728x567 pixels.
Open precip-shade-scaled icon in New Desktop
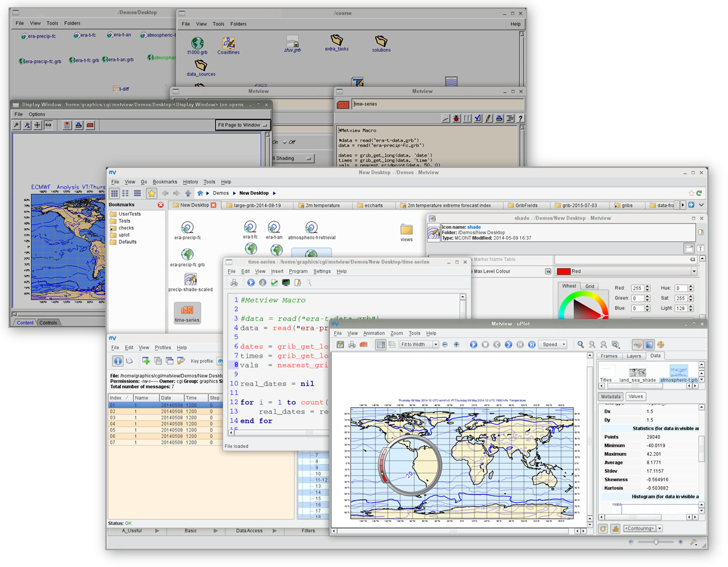(190, 282)
